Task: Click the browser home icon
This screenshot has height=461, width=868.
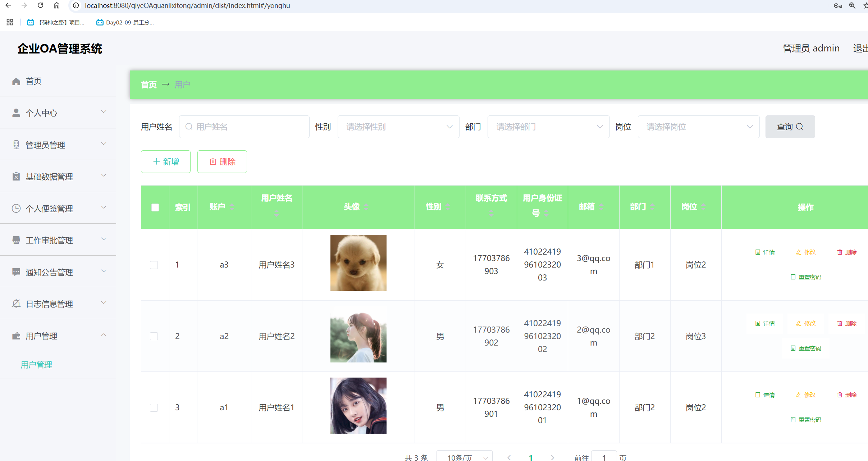Action: coord(56,5)
